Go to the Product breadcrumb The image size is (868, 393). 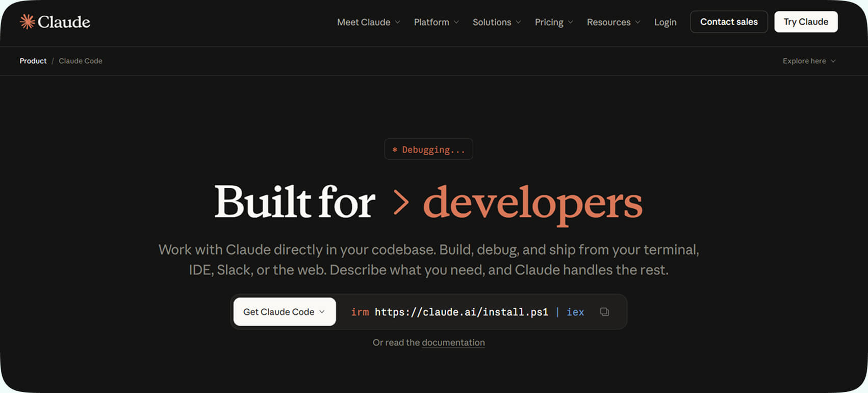(33, 61)
